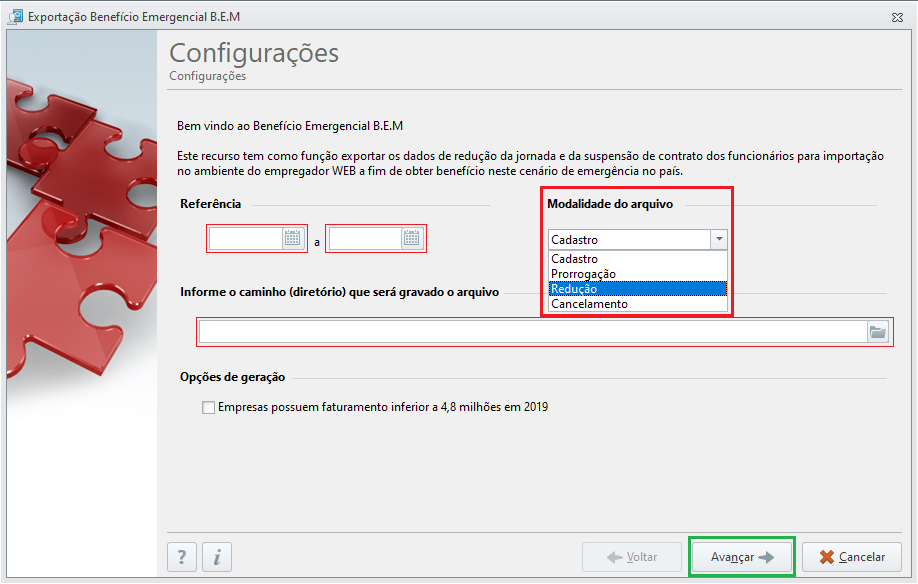Open help with the question mark button
The width and height of the screenshot is (918, 584).
click(182, 557)
